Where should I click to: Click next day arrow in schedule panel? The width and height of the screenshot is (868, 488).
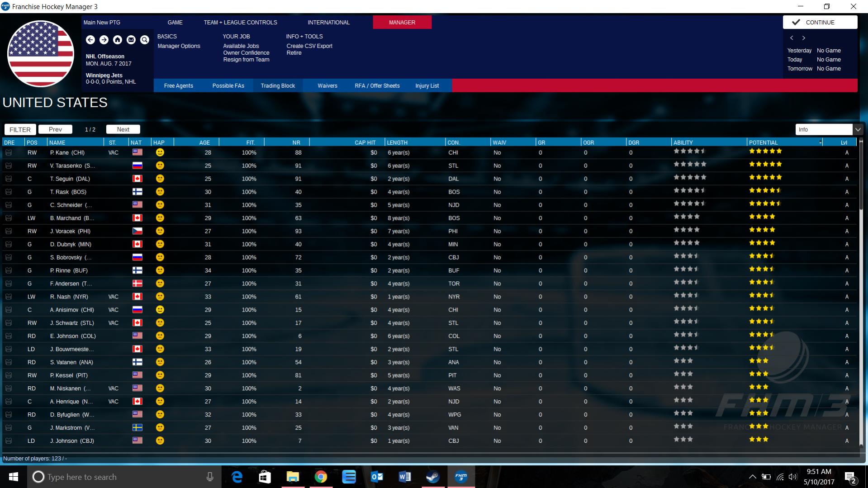[x=804, y=38]
